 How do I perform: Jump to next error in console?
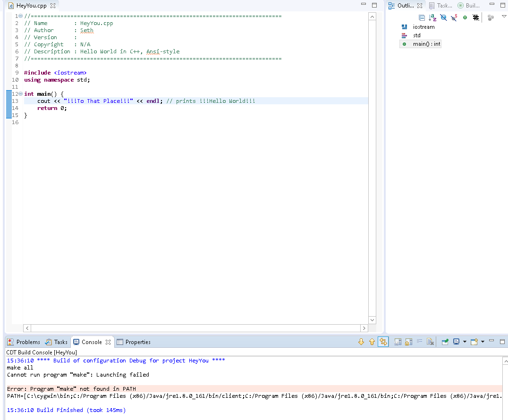tap(361, 342)
